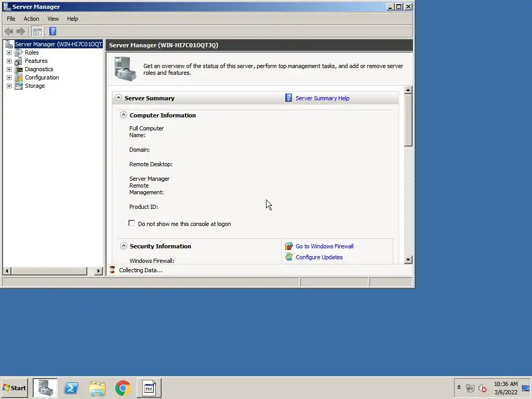The width and height of the screenshot is (532, 399).
Task: Click the Product ID label
Action: pos(143,207)
